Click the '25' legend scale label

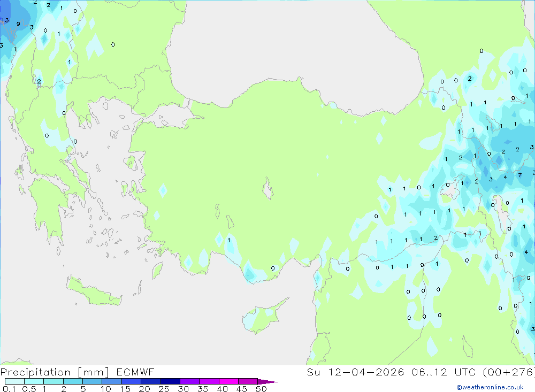(164, 389)
